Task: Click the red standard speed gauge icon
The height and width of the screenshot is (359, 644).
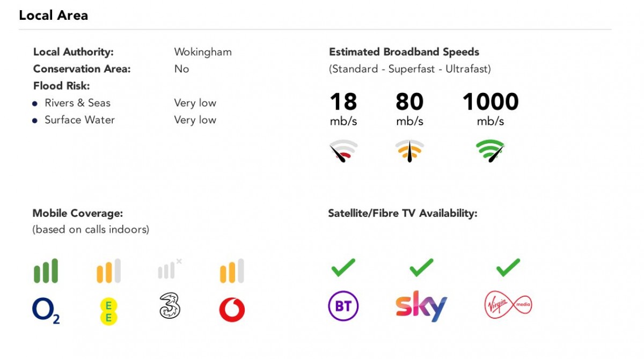Action: click(343, 151)
